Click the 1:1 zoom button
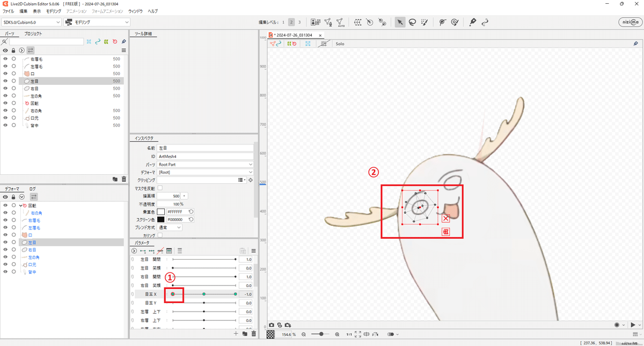Image resolution: width=644 pixels, height=346 pixels. click(349, 334)
